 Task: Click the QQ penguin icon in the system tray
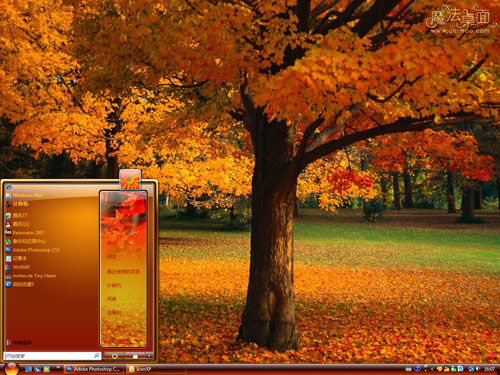pos(447,369)
